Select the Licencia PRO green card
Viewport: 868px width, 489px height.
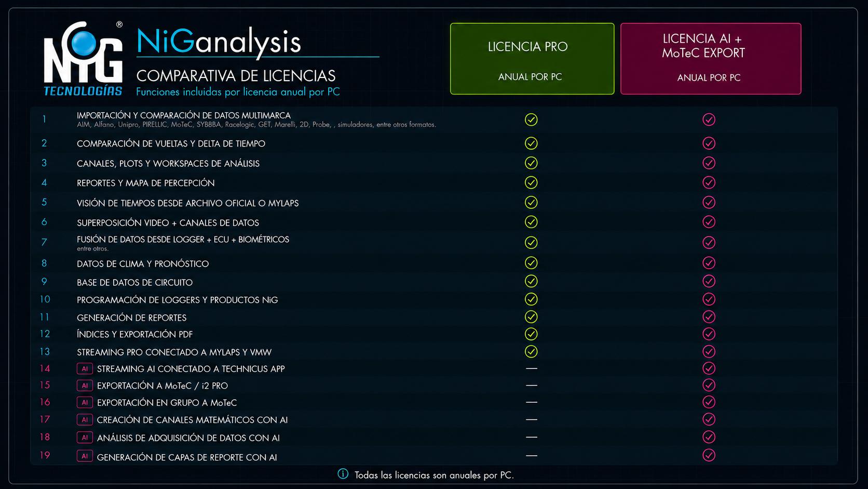pyautogui.click(x=532, y=59)
